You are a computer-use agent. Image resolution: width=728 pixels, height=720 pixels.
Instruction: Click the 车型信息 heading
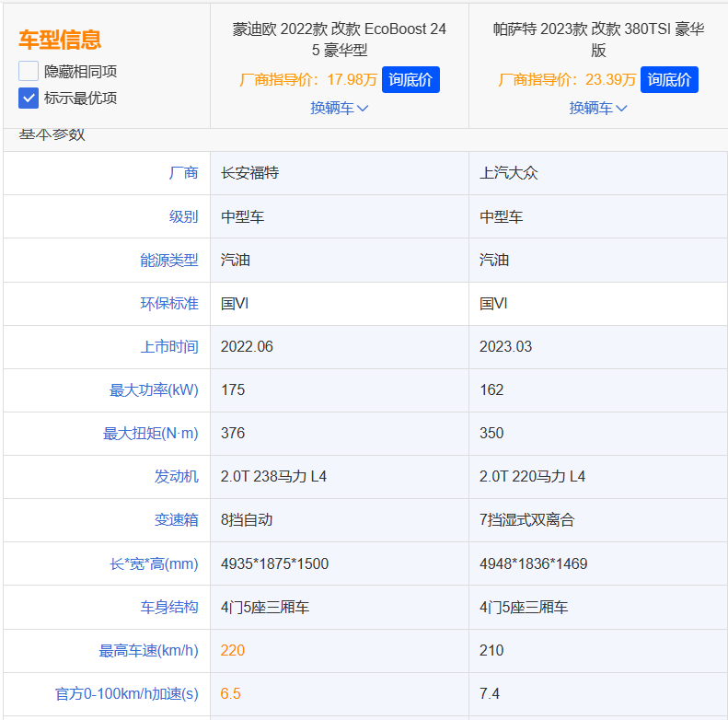click(60, 40)
